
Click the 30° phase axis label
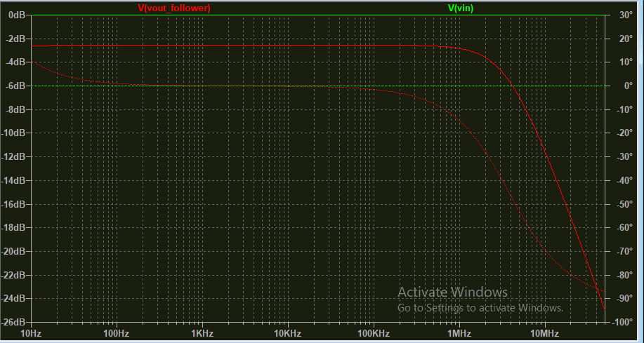click(x=624, y=15)
